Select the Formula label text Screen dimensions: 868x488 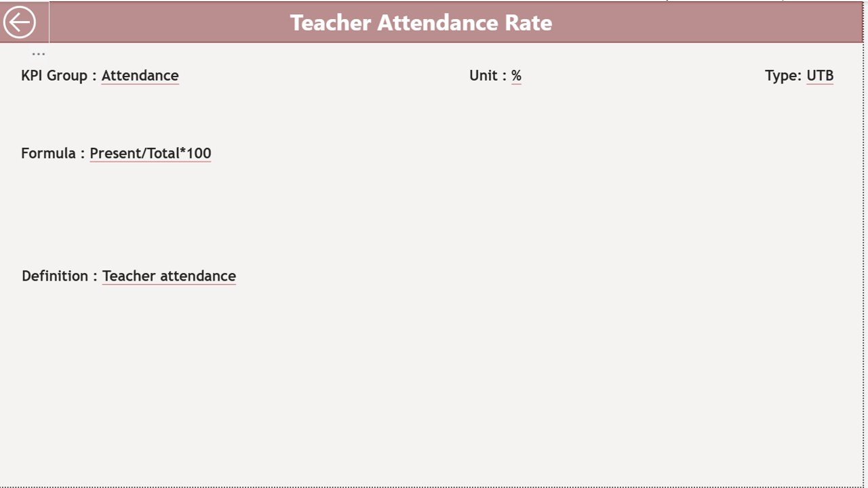(47, 153)
